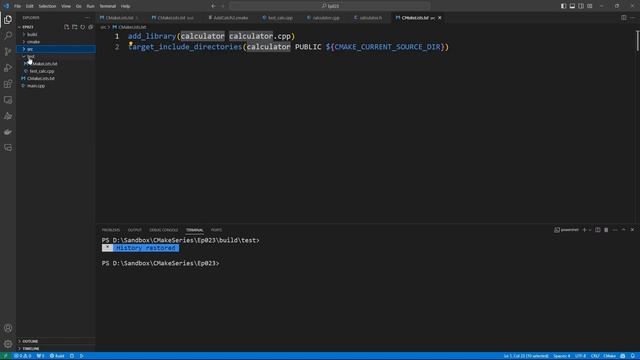This screenshot has height=360, width=640.
Task: Collapse all folders in Explorer
Action: point(91,27)
